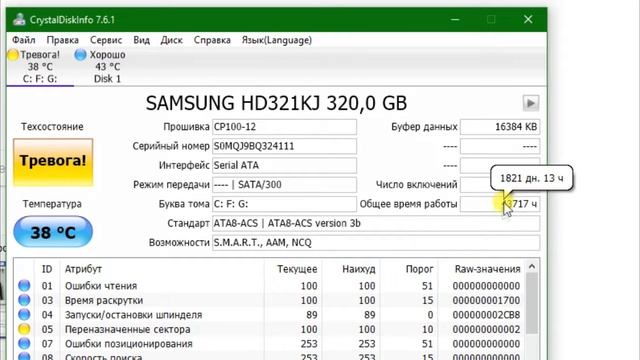This screenshot has height=360, width=640.
Task: Click raw value 000000000002
Action: (486, 329)
